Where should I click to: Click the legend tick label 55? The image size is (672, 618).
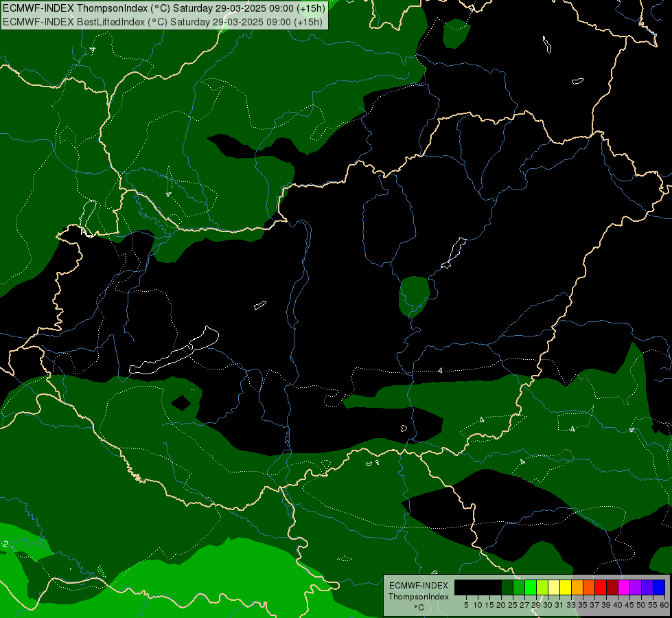tap(653, 605)
